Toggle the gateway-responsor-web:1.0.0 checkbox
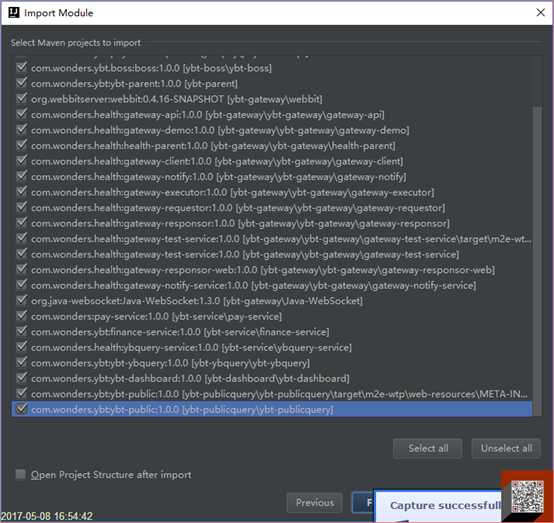The width and height of the screenshot is (554, 523). pyautogui.click(x=22, y=269)
